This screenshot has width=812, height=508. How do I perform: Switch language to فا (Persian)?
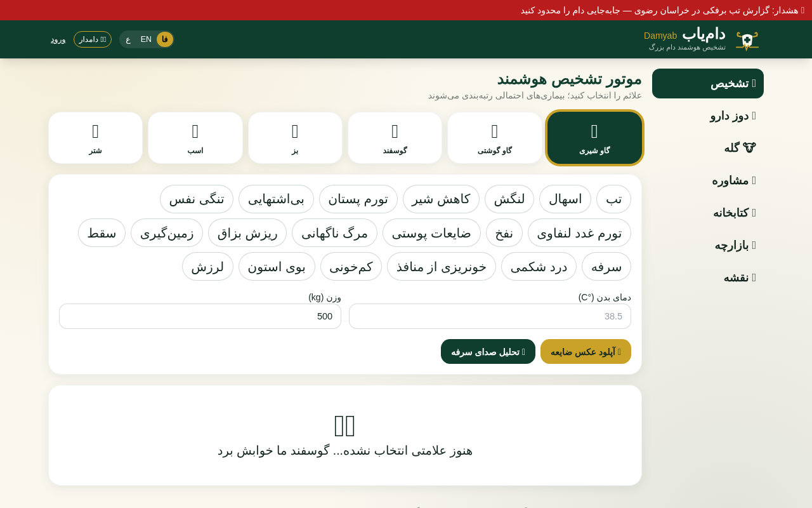click(165, 39)
